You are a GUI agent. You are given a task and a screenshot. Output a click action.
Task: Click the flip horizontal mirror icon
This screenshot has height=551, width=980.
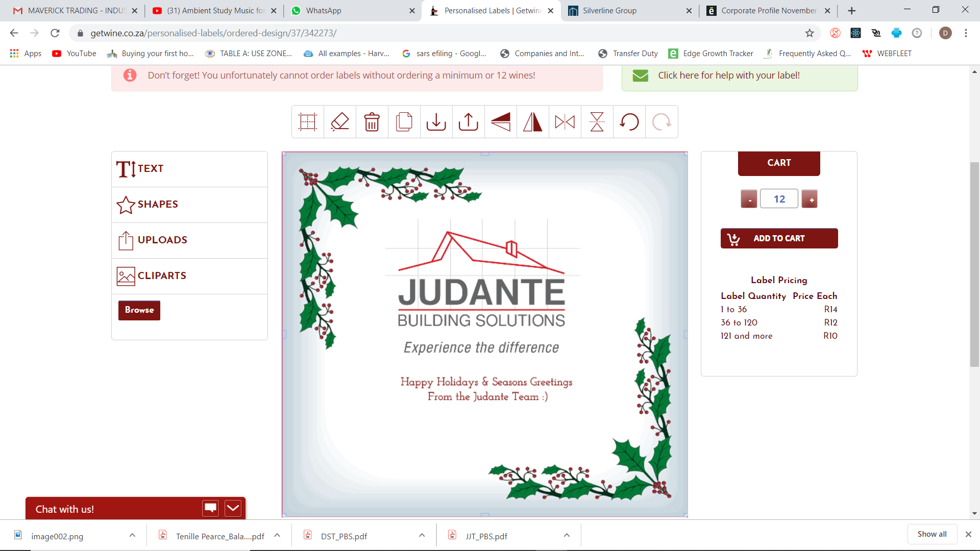tap(565, 122)
